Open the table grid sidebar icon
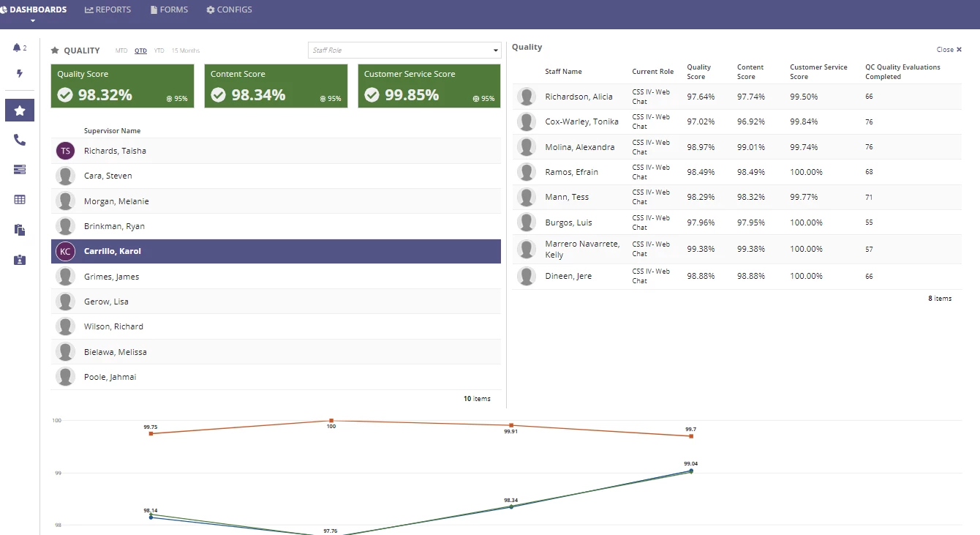This screenshot has height=535, width=980. pyautogui.click(x=20, y=199)
